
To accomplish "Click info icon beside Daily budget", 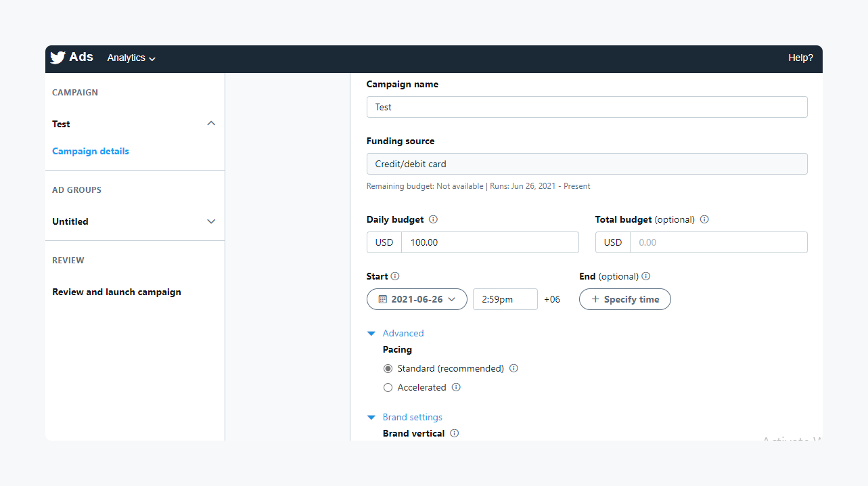I will point(434,219).
